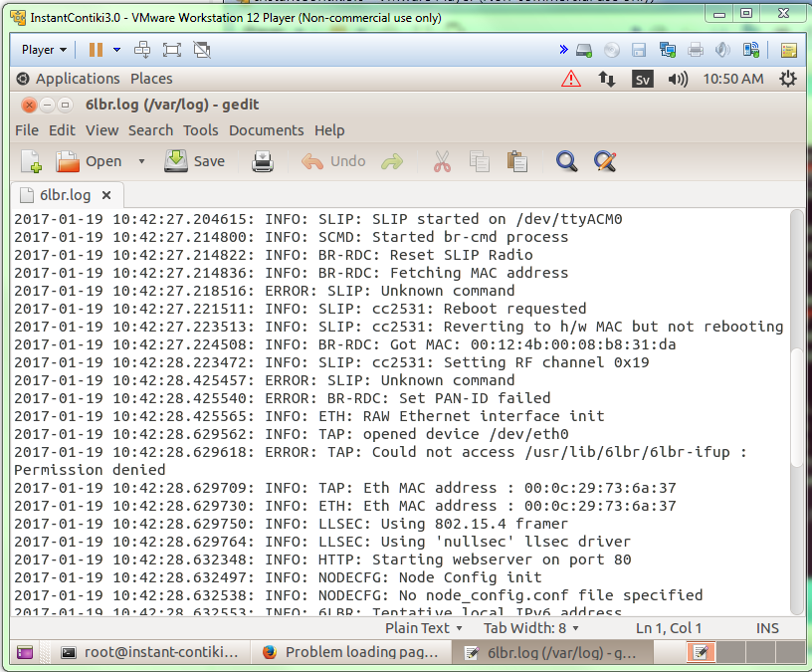
Task: Open the network connections indicator
Action: click(606, 79)
